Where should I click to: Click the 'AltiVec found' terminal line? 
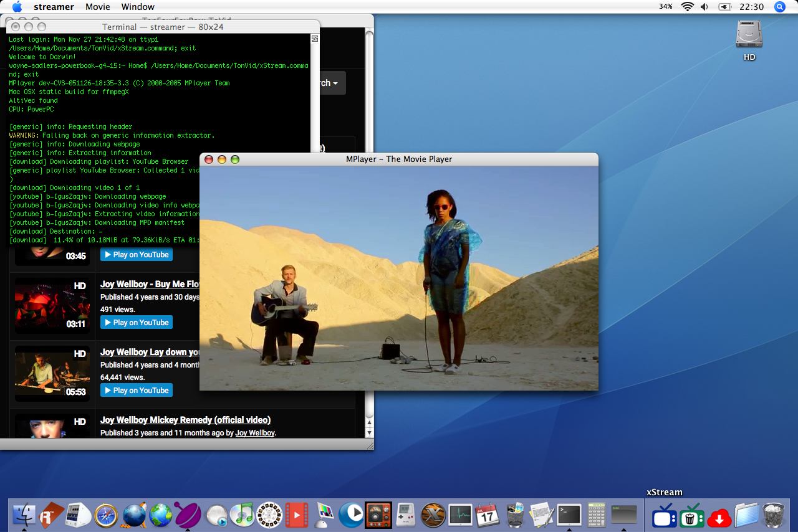click(33, 100)
